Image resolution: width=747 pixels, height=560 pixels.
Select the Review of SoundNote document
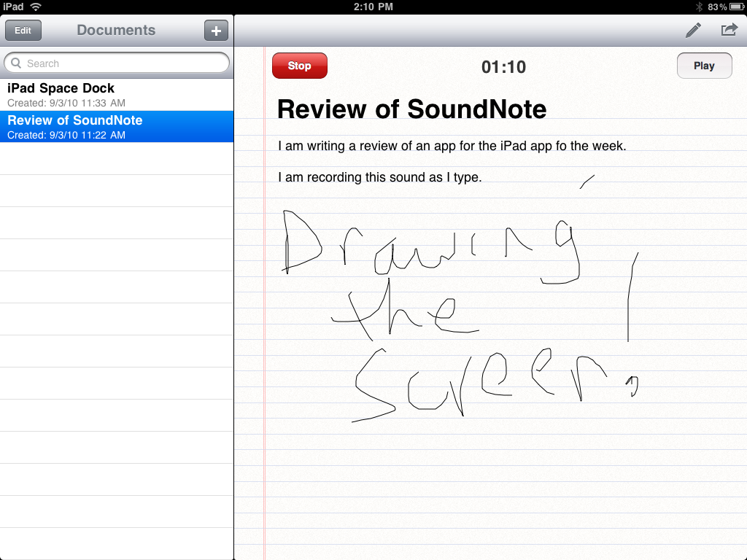tap(117, 126)
